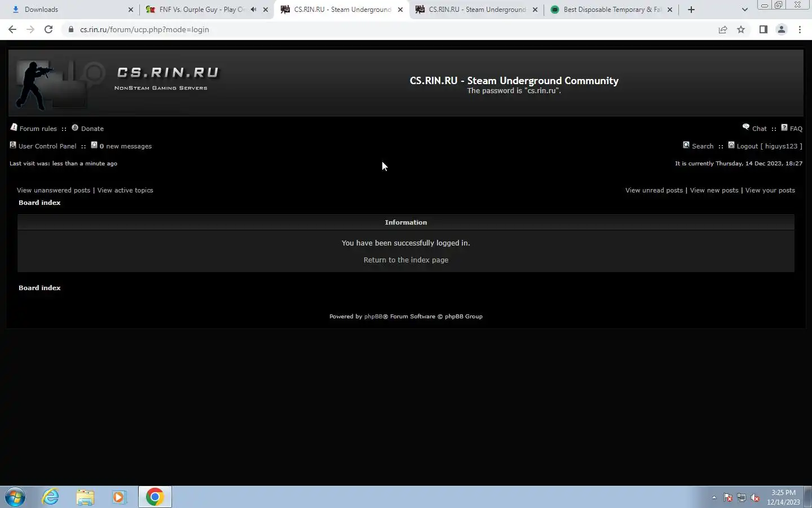Switch to second CS.RIN.RU tab
The height and width of the screenshot is (508, 812).
pos(476,10)
